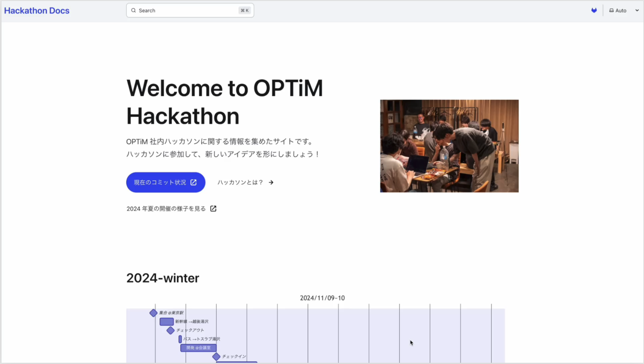Image resolution: width=644 pixels, height=364 pixels.
Task: Click the laptop icon beside Auto
Action: click(x=611, y=10)
